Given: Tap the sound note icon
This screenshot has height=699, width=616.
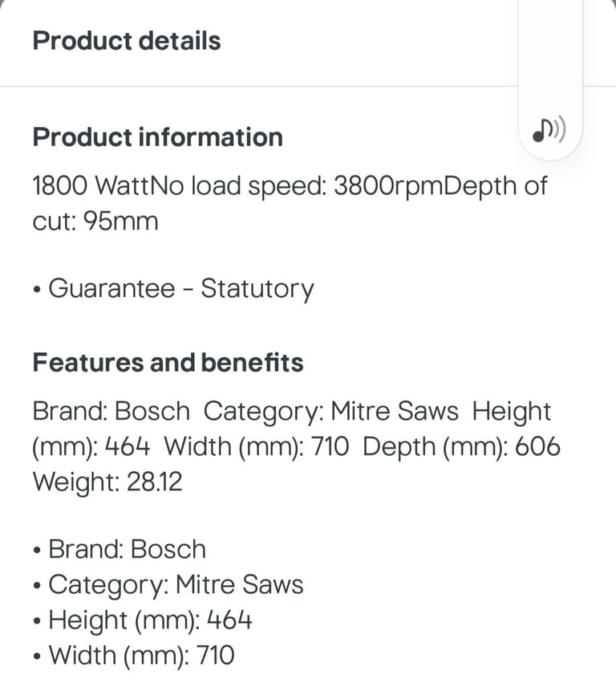Looking at the screenshot, I should pyautogui.click(x=549, y=130).
